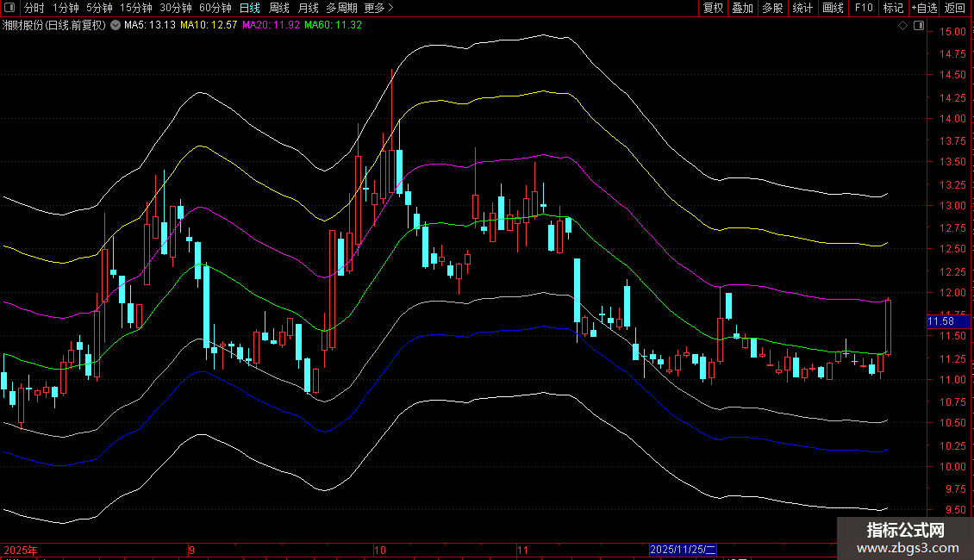
Task: Click the 10.50 price axis label
Action: (952, 423)
